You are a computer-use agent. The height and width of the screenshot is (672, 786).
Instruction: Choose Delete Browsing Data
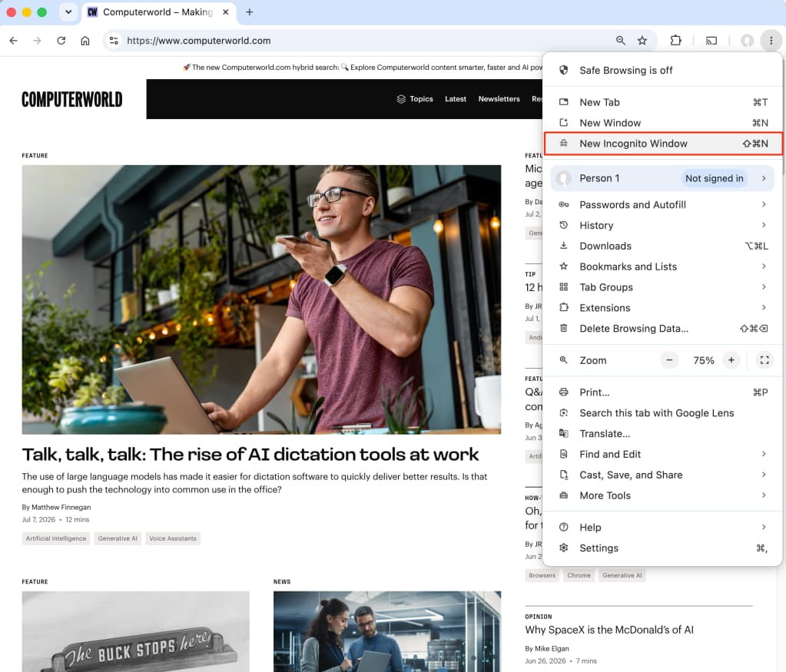(x=662, y=328)
